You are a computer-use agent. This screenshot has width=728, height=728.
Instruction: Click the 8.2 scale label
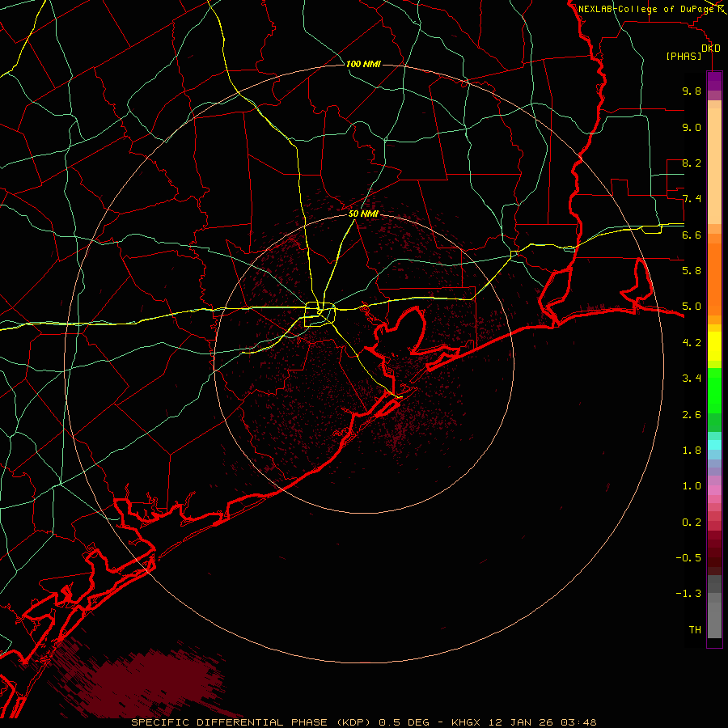point(692,163)
